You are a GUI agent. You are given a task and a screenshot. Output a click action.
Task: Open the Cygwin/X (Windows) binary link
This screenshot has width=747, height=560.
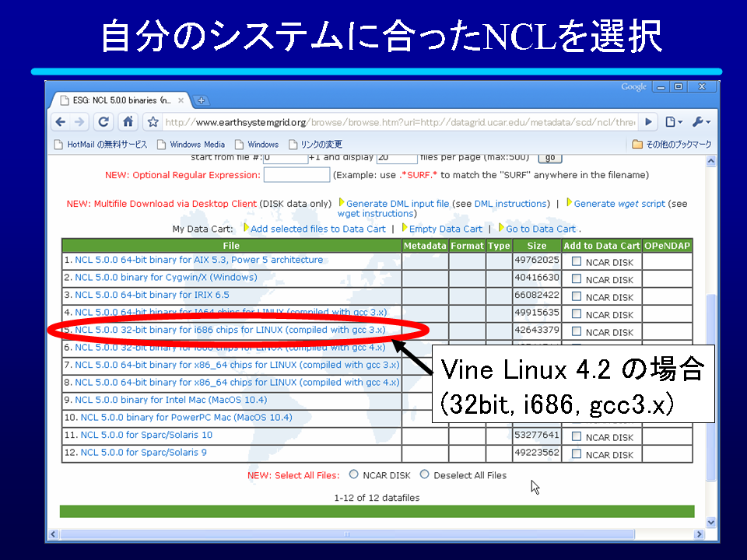[166, 278]
